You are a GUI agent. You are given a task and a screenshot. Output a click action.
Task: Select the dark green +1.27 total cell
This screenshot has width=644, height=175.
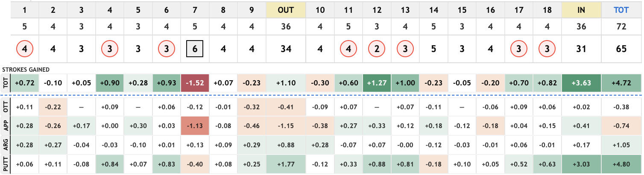(376, 82)
